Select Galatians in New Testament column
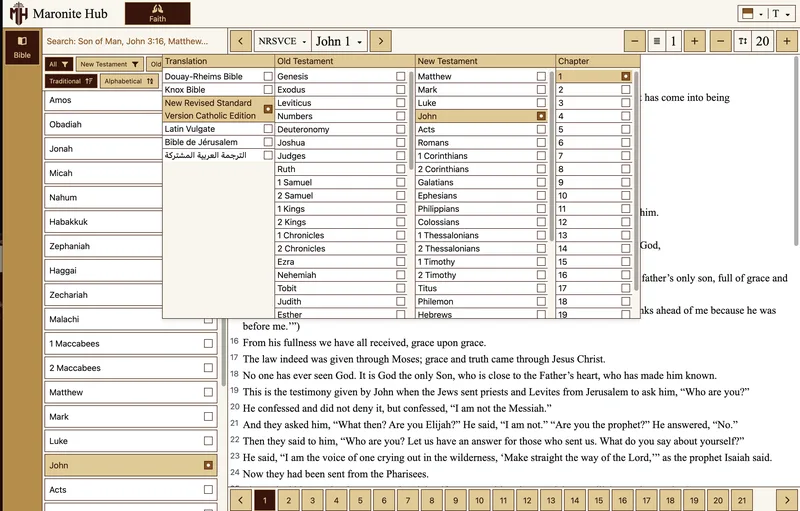Image resolution: width=800 pixels, height=511 pixels. [x=481, y=182]
